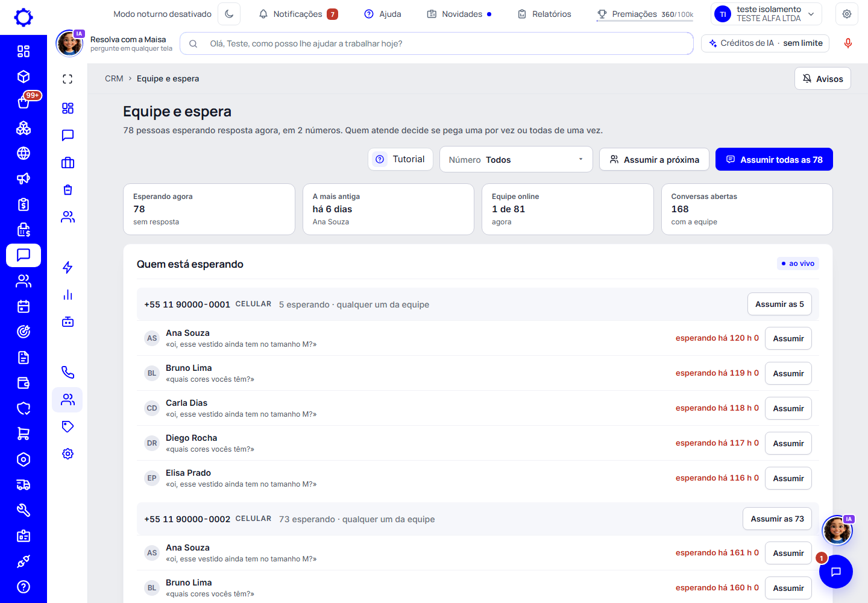Open robot bot icon in secondary sidebar
This screenshot has width=868, height=603.
click(68, 321)
